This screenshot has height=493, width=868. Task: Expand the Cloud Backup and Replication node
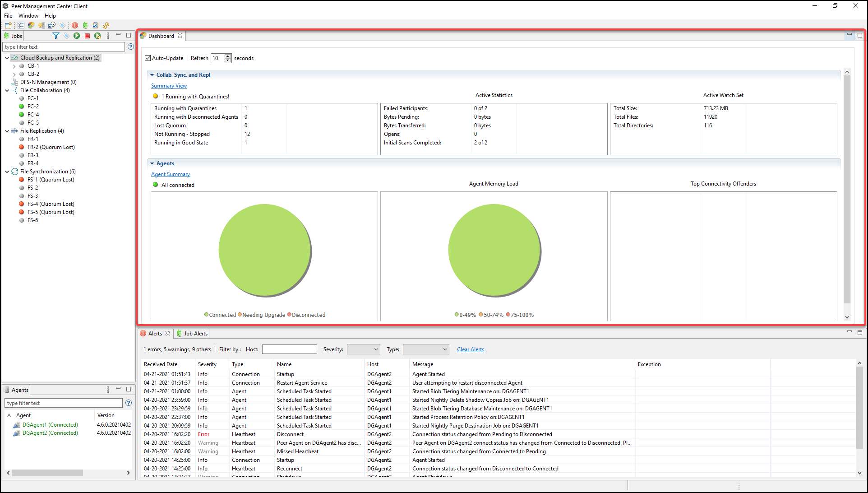7,57
